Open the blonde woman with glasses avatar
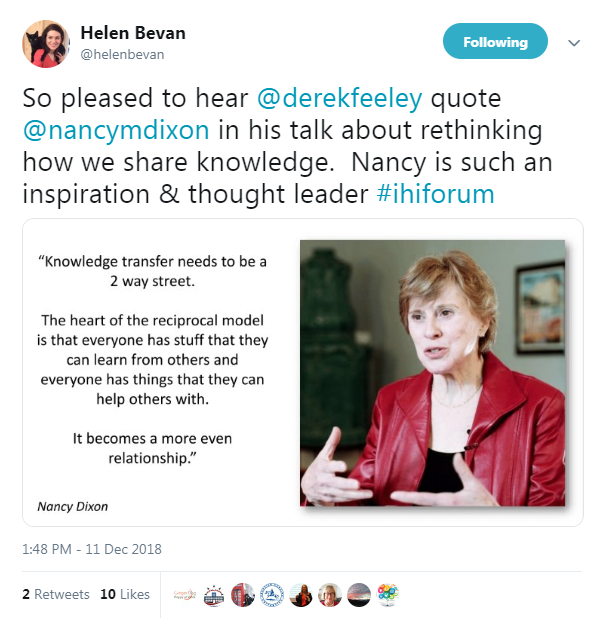 coord(330,594)
